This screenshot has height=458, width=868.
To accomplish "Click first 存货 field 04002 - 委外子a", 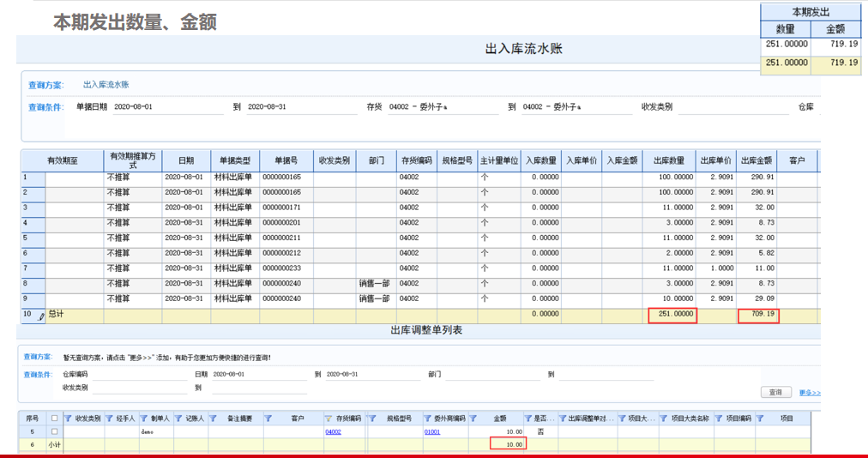I will (443, 107).
